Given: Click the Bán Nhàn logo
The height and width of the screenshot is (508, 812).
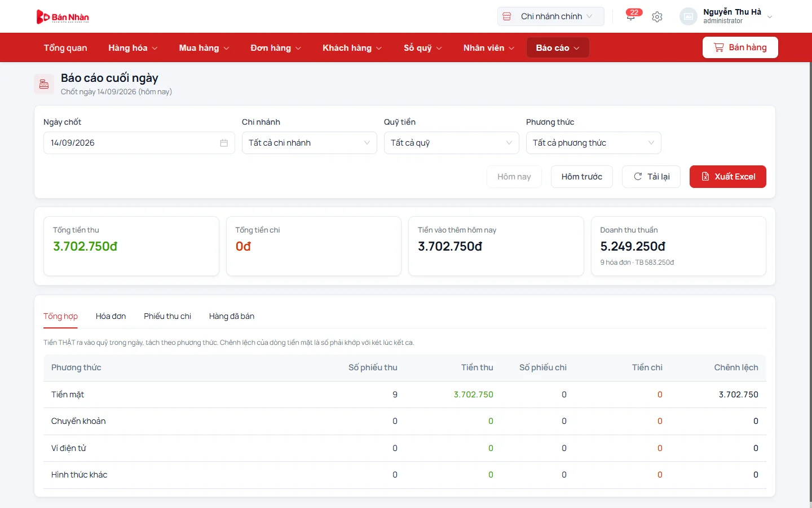Looking at the screenshot, I should tap(63, 17).
